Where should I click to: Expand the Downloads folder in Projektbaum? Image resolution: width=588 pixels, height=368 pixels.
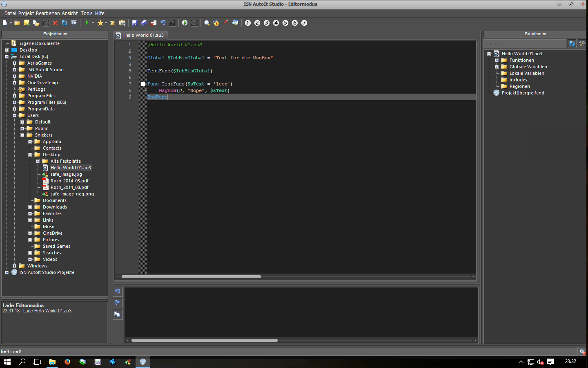coord(30,207)
